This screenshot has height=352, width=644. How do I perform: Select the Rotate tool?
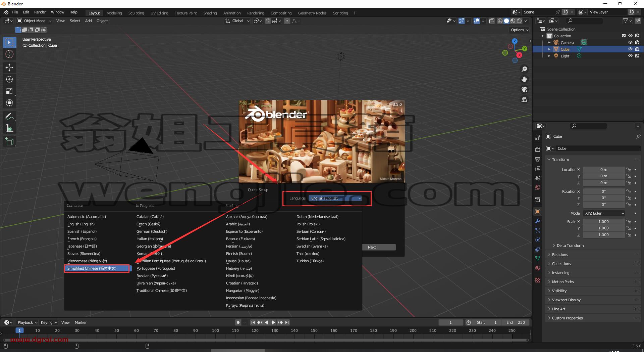(9, 79)
